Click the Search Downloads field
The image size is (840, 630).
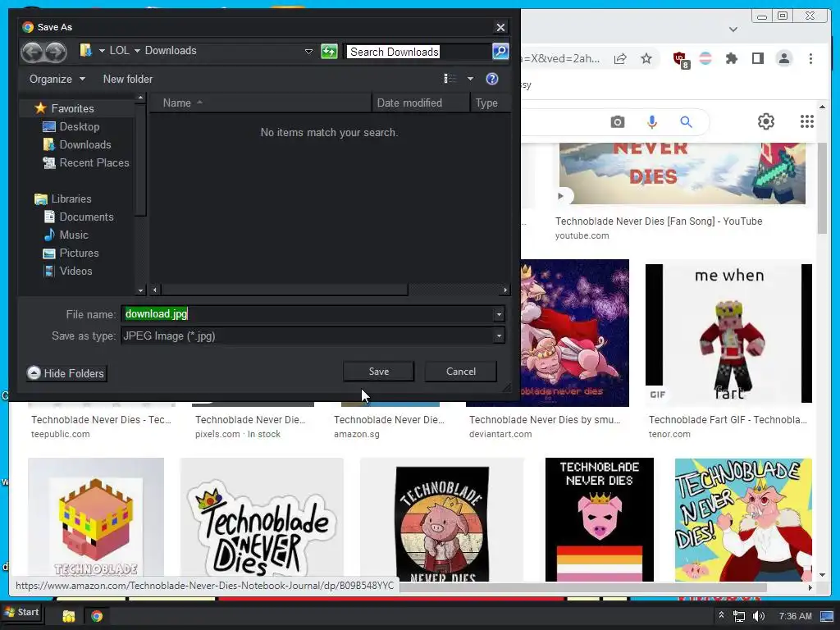[x=418, y=52]
